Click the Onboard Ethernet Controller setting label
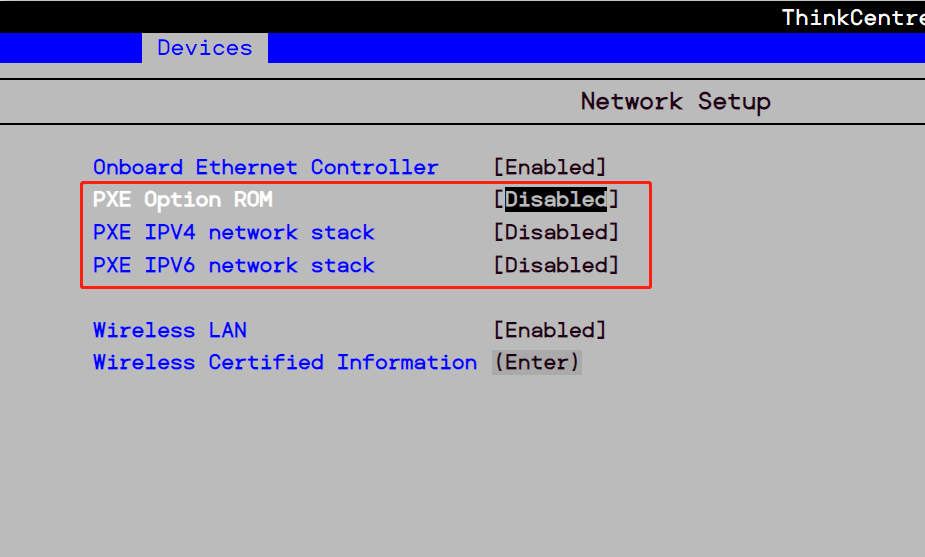Screen dimensions: 925x557 click(x=265, y=167)
